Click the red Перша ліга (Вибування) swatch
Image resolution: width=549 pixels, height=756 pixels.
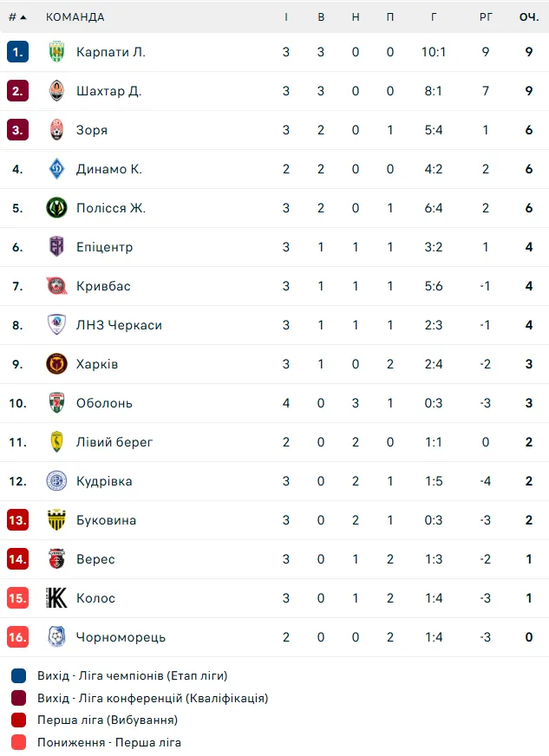click(x=19, y=720)
